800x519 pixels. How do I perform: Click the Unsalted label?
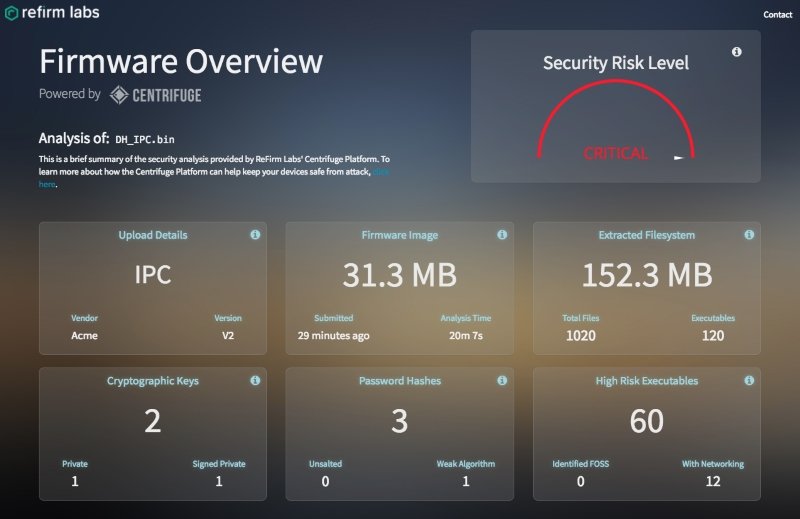pyautogui.click(x=325, y=464)
